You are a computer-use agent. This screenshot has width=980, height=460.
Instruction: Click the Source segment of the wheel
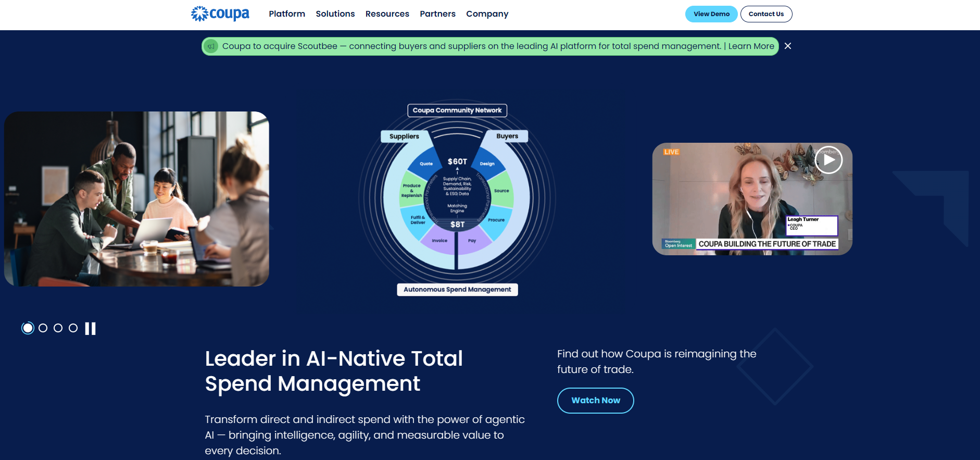501,191
